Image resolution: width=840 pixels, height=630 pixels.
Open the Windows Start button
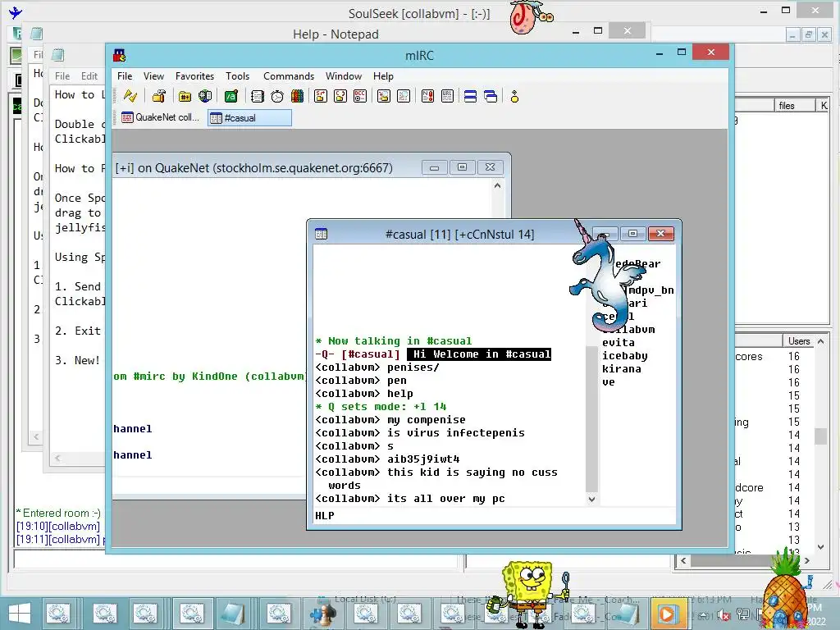[x=20, y=614]
